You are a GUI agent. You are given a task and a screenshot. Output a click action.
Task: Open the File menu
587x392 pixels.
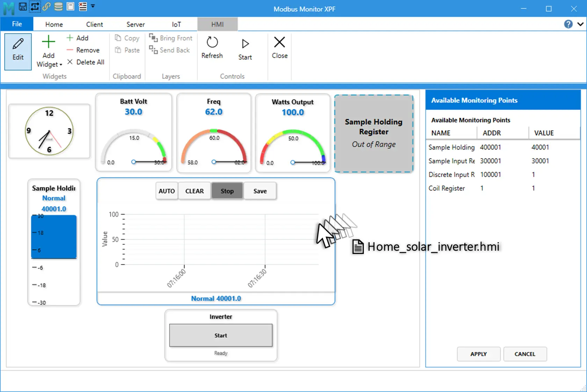click(16, 24)
